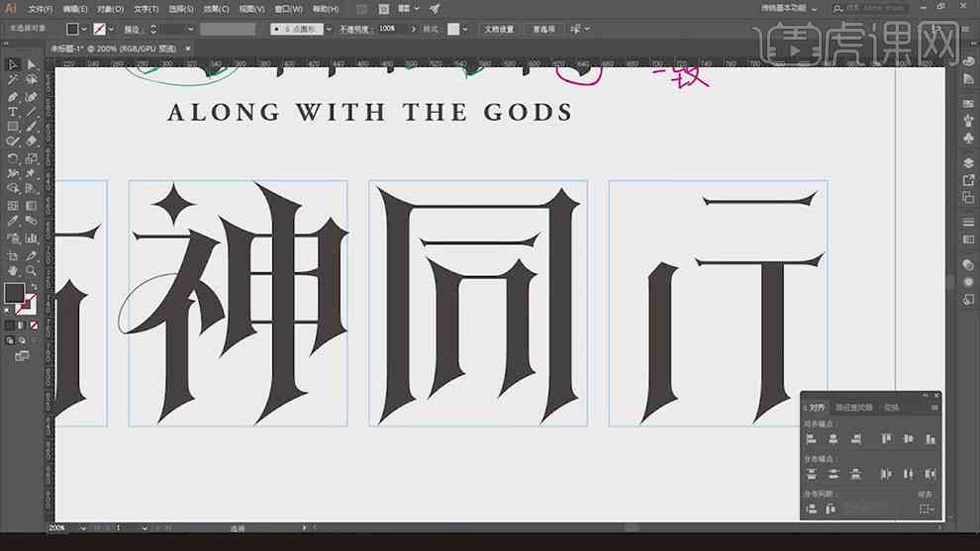This screenshot has width=980, height=551.
Task: Open stroke color dropdown in control bar
Action: (x=111, y=29)
